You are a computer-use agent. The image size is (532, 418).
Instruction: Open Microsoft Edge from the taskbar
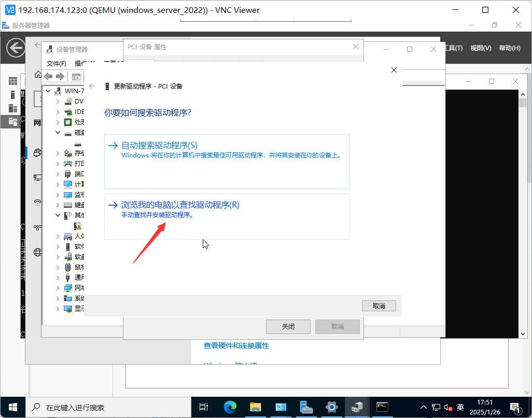[x=230, y=407]
